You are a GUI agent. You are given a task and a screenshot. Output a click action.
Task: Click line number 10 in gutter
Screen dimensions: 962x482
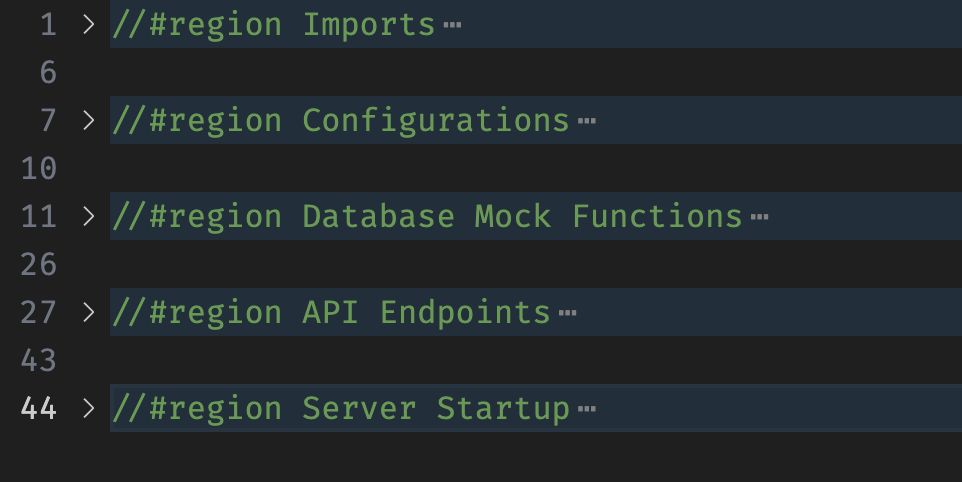[39, 168]
